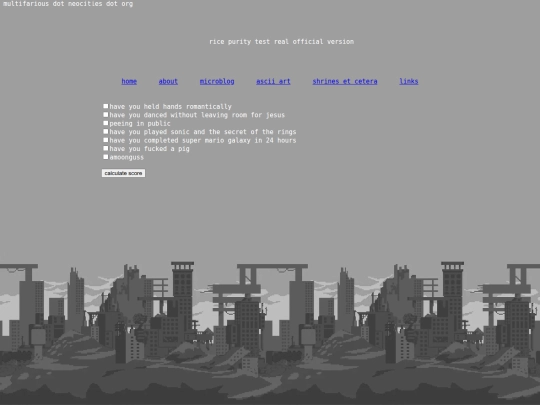Click the 'have you held hands romantically' label
Image resolution: width=540 pixels, height=405 pixels.
click(x=170, y=107)
